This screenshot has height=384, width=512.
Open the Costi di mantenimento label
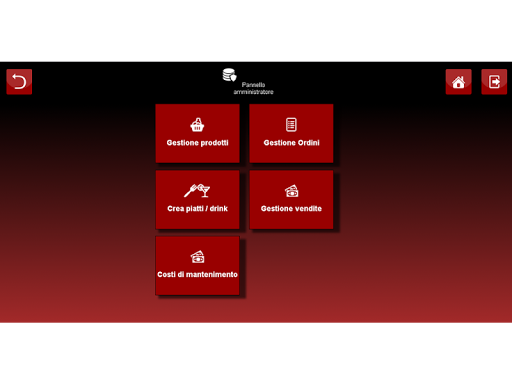197,274
